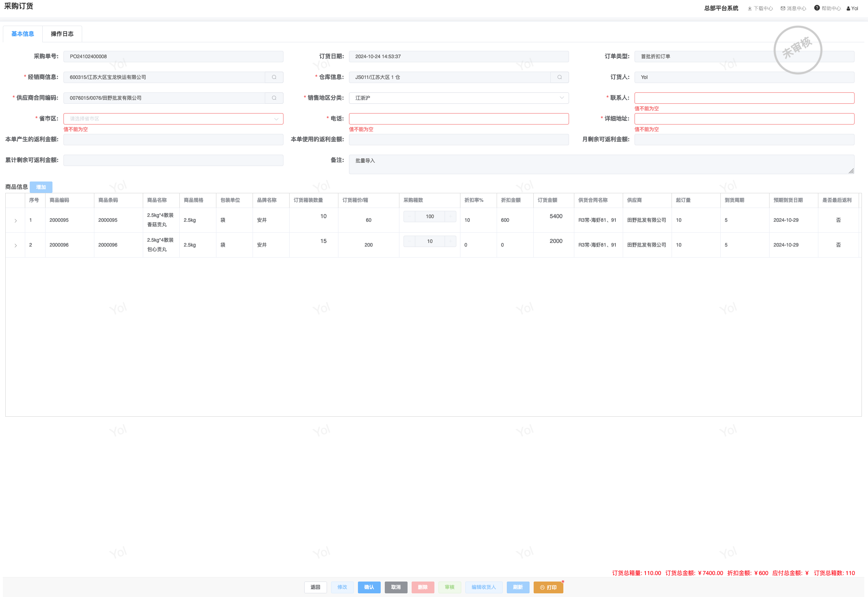Click the search icon in the 经销商信息 field
The image size is (868, 597).
tap(274, 77)
